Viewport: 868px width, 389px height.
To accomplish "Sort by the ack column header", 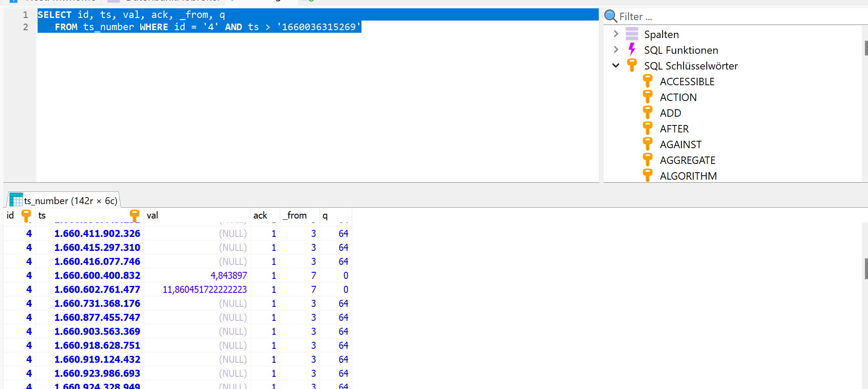I will click(265, 215).
